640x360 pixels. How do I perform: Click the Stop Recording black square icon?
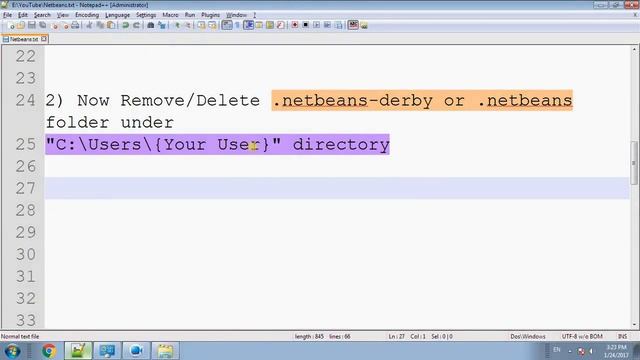305,25
